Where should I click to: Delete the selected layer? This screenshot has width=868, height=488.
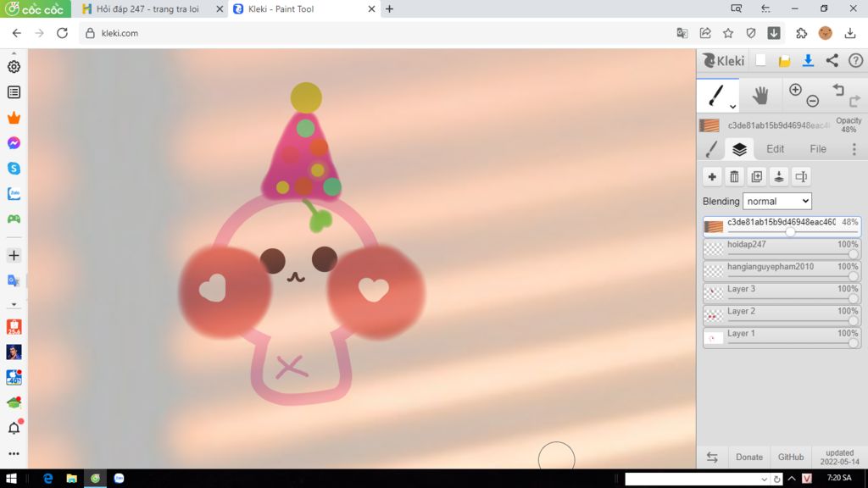point(734,176)
